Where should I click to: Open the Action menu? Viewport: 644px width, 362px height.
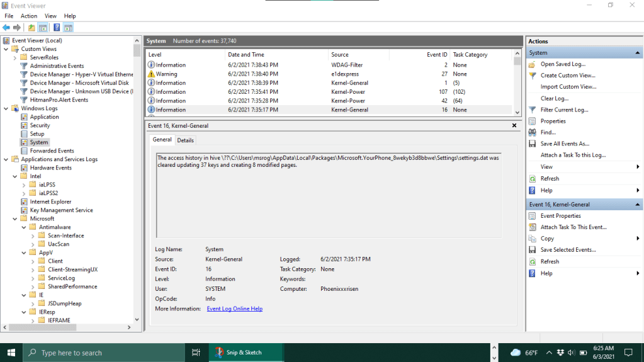tap(29, 16)
